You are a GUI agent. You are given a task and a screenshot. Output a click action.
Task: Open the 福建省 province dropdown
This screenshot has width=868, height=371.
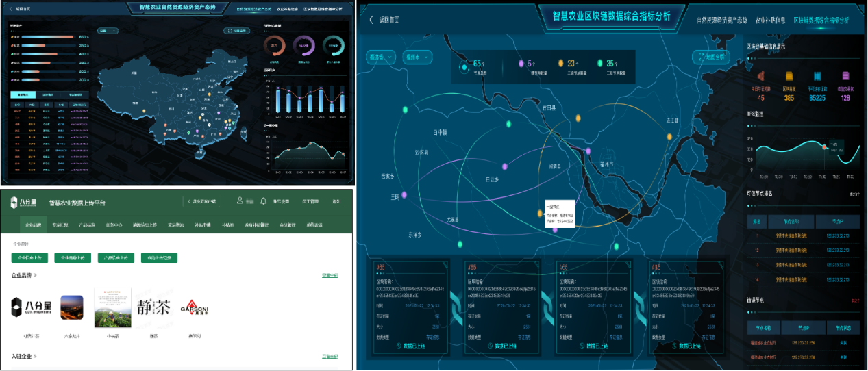click(x=380, y=57)
